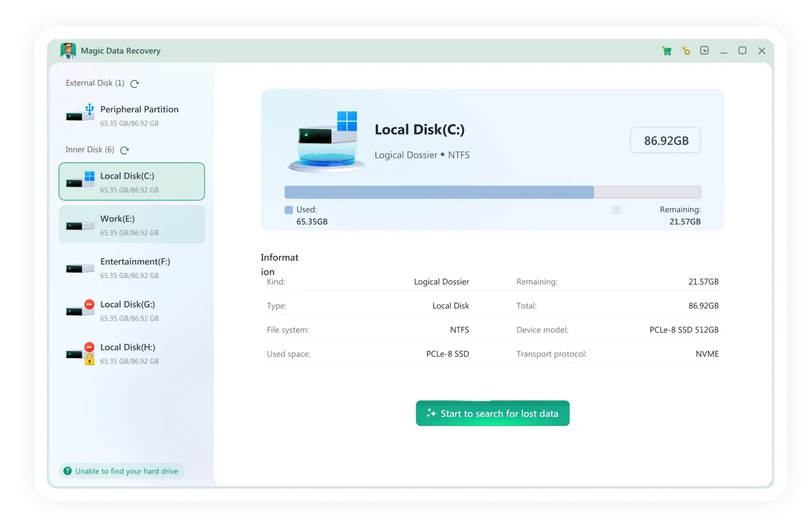812x526 pixels.
Task: Click the red warning icon on Local Disk(G:)
Action: click(89, 304)
